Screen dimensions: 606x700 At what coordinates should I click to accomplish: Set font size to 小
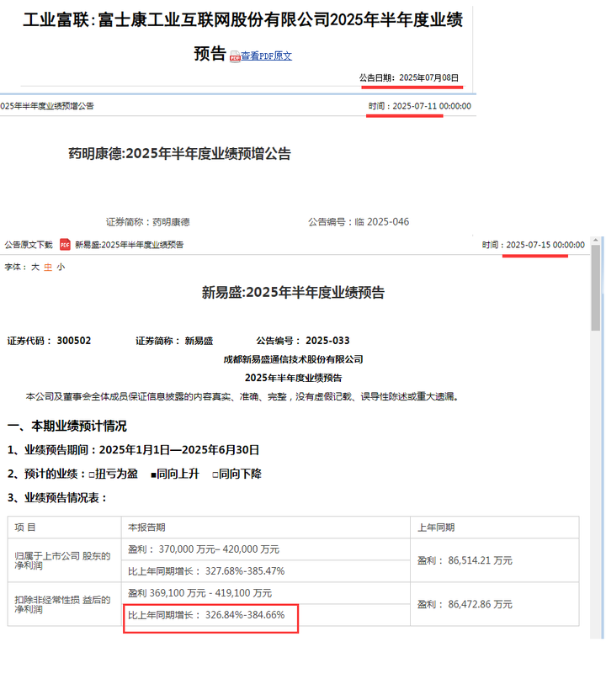(61, 267)
